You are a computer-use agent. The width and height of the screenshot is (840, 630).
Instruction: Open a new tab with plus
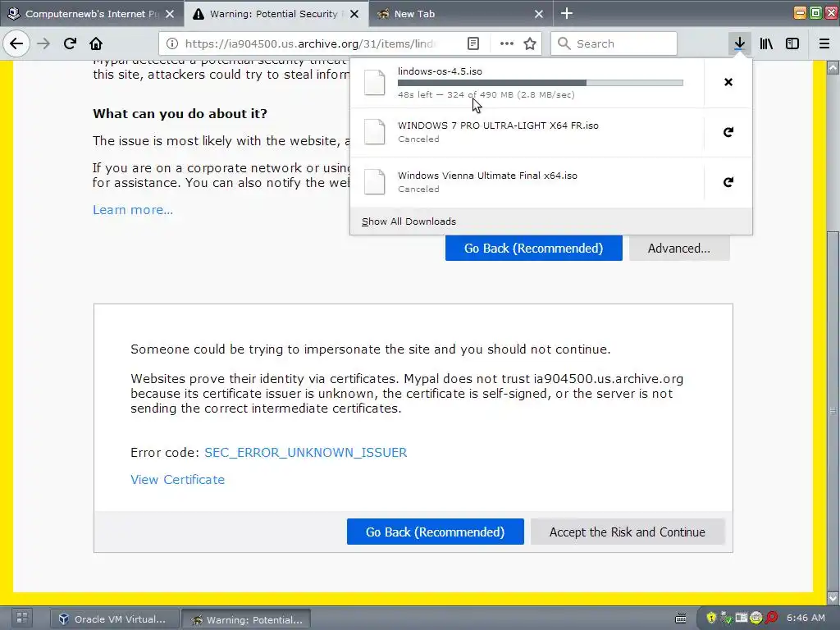[567, 13]
